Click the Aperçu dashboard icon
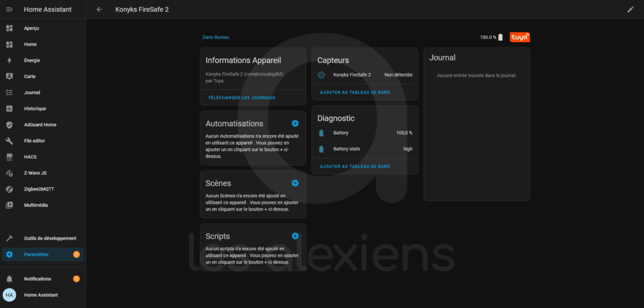 point(9,28)
